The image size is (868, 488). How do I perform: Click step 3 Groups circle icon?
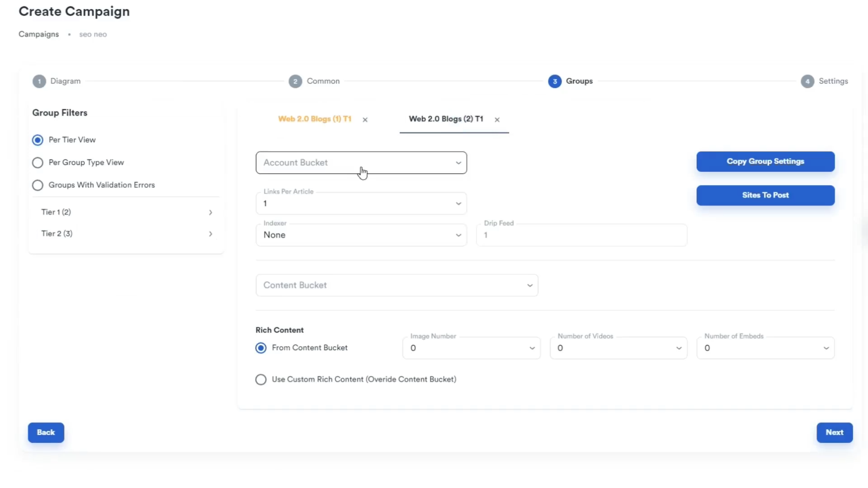[555, 81]
